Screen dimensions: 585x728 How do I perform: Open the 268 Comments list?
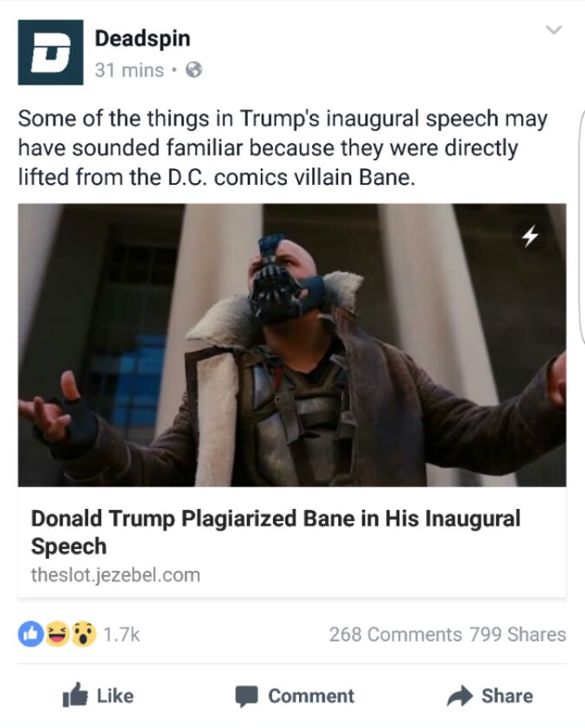pyautogui.click(x=396, y=634)
